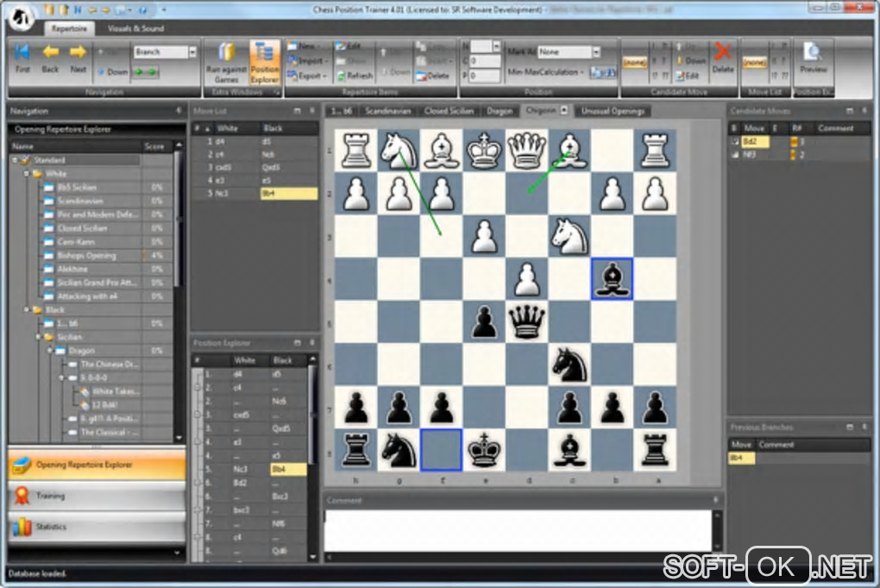Switch to the Repertoire ribbon tab
Screen dimensions: 880x588
[69, 28]
